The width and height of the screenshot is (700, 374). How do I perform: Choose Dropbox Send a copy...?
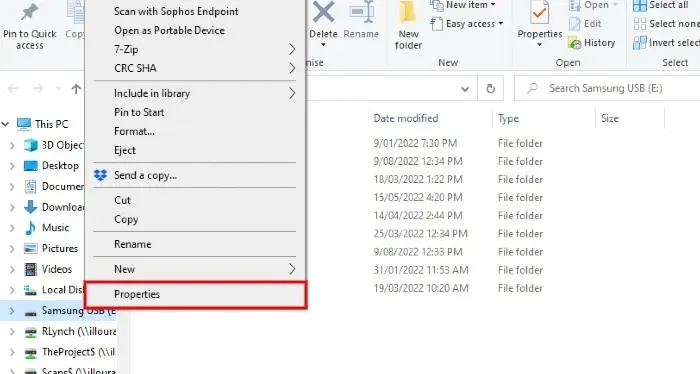[x=195, y=175]
